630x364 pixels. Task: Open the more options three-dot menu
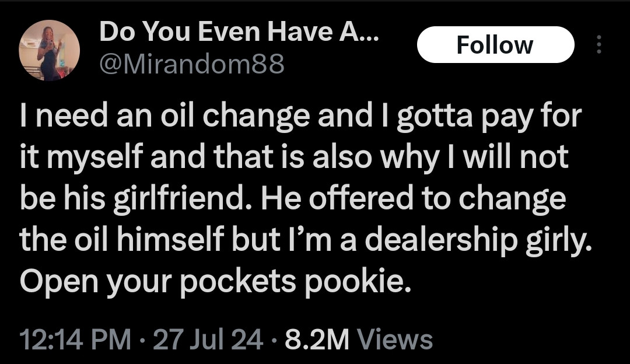coord(599,44)
